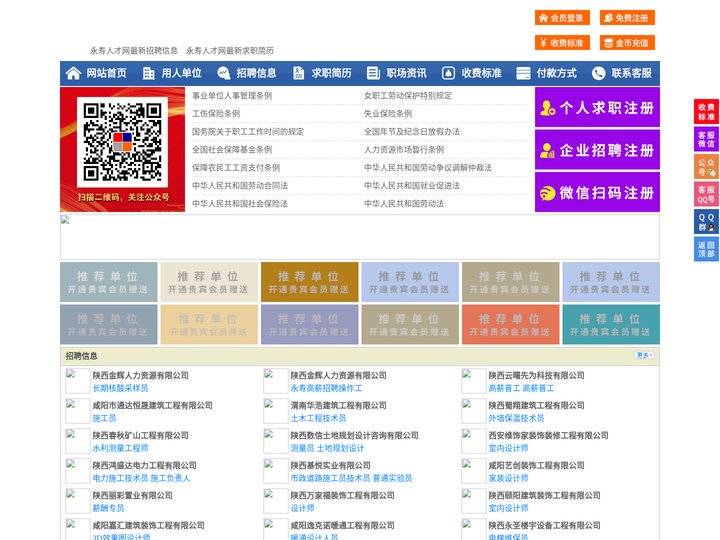
Task: Open the 薪酬专员 job link
Action: pos(108,508)
